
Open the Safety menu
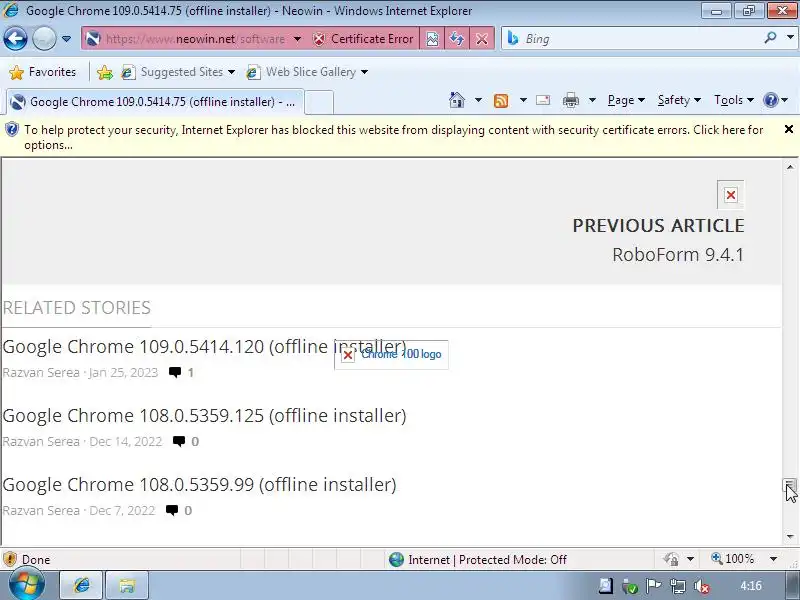pyautogui.click(x=679, y=100)
